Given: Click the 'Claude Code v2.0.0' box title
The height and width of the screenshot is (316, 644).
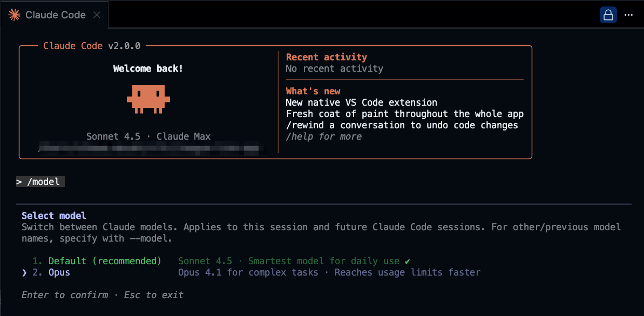Looking at the screenshot, I should tap(92, 46).
